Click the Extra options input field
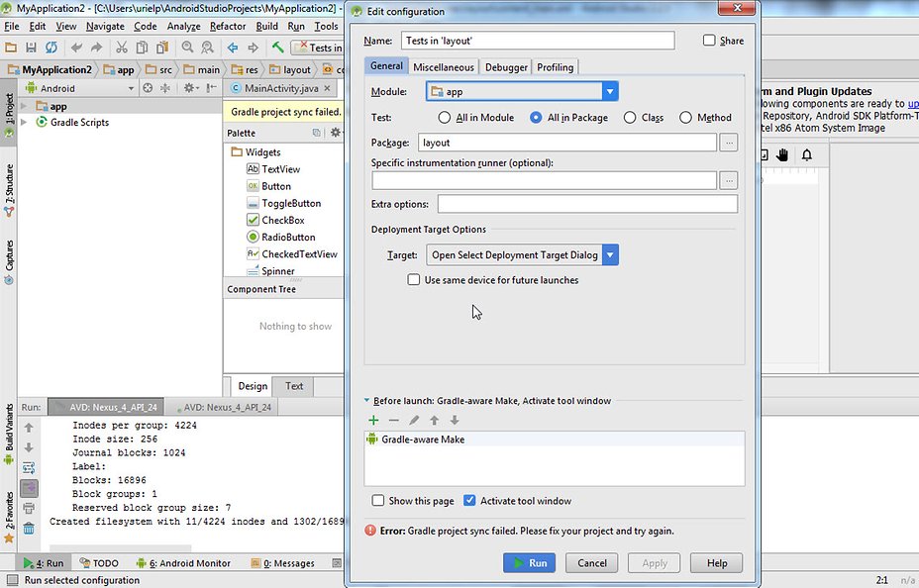Viewport: 919px width, 588px height. click(x=587, y=204)
